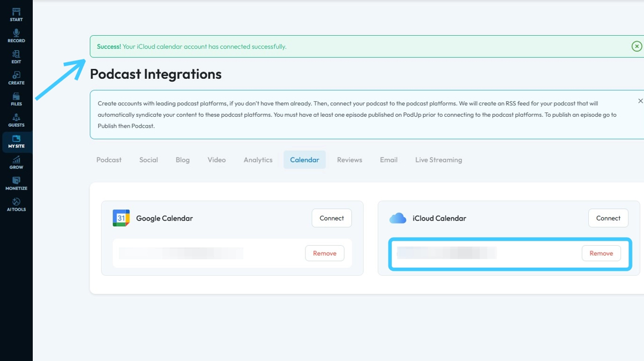Switch to the Social tab
The height and width of the screenshot is (361, 644).
click(x=148, y=159)
